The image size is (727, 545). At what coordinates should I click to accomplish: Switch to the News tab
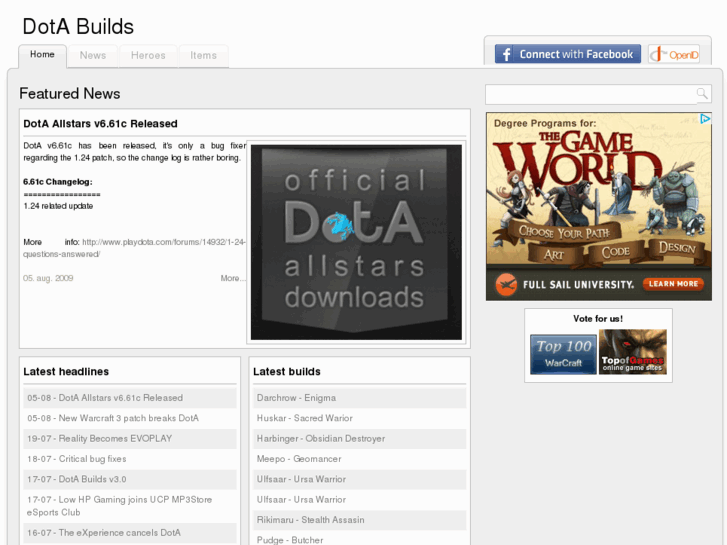coord(93,56)
